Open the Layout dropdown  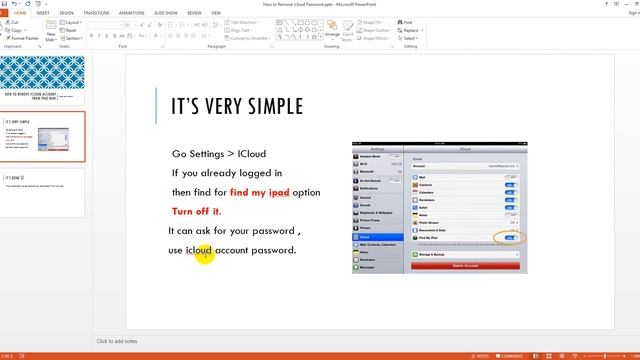(71, 22)
